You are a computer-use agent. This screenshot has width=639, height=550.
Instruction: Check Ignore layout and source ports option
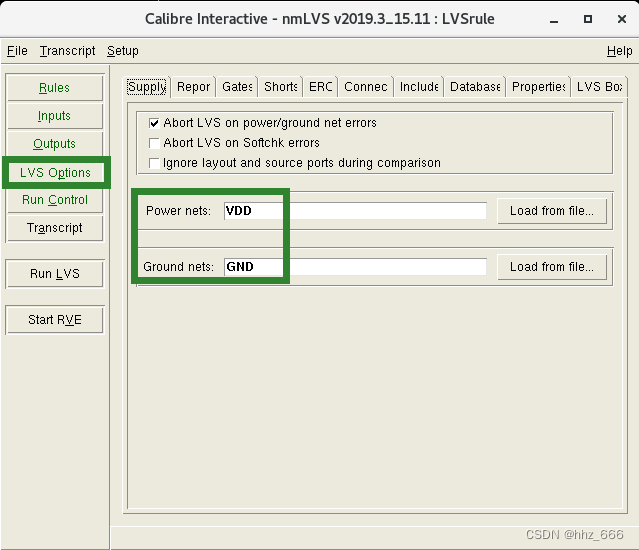pyautogui.click(x=154, y=163)
